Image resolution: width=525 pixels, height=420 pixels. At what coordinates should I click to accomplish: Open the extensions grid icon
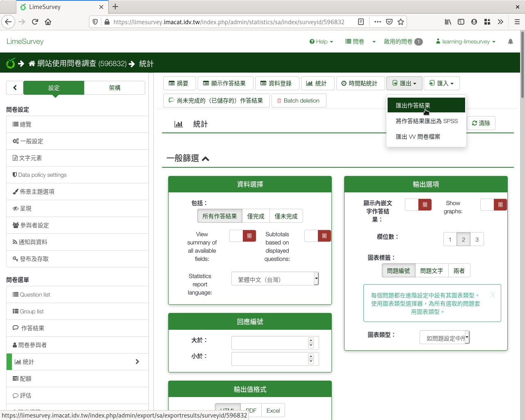click(487, 22)
